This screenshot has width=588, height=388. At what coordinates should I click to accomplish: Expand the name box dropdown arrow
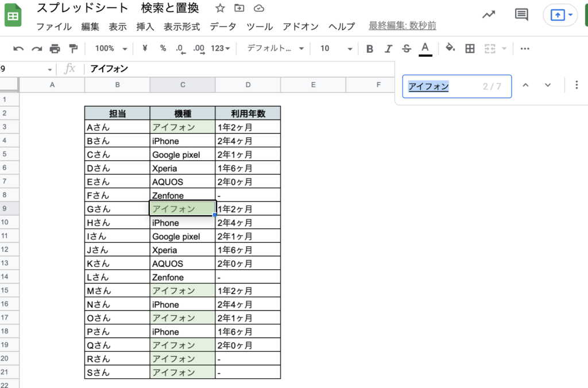(x=49, y=69)
